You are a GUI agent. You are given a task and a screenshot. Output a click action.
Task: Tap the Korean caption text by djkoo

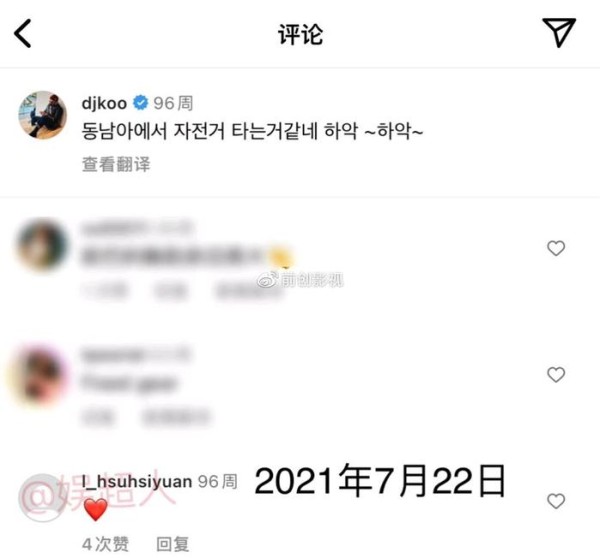pyautogui.click(x=253, y=131)
